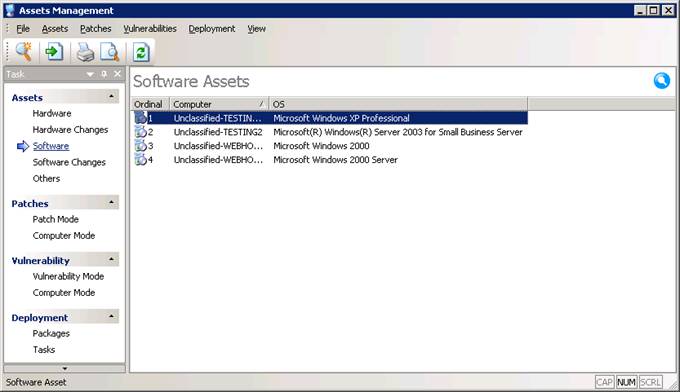Open Tasks under Deployment
Image resolution: width=680 pixels, height=392 pixels.
(44, 350)
